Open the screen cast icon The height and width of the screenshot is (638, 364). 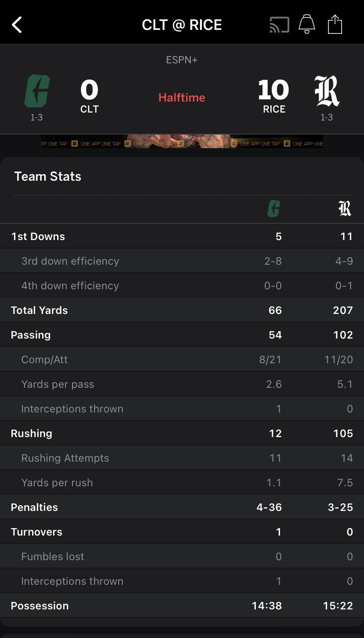[279, 25]
